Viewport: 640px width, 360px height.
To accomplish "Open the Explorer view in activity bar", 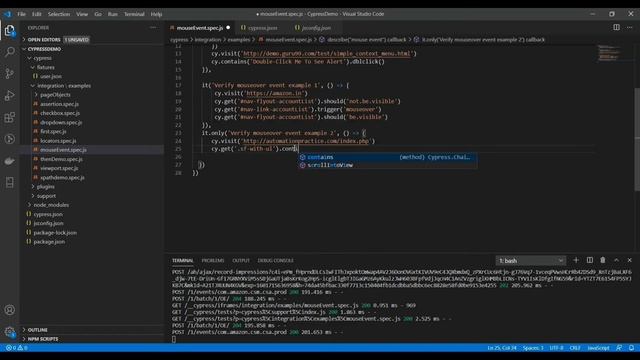I will tap(9, 31).
